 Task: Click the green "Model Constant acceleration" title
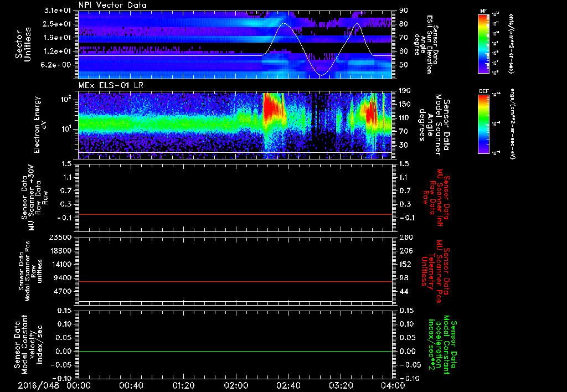442,345
